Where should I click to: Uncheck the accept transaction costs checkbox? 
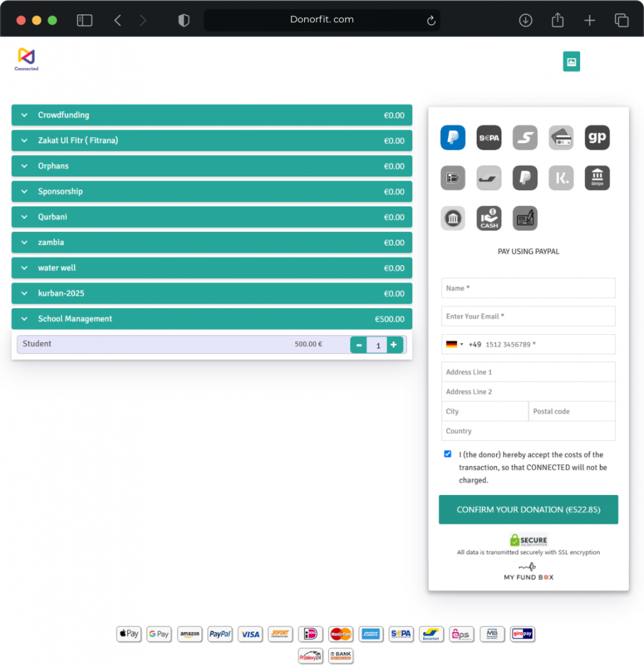tap(447, 454)
